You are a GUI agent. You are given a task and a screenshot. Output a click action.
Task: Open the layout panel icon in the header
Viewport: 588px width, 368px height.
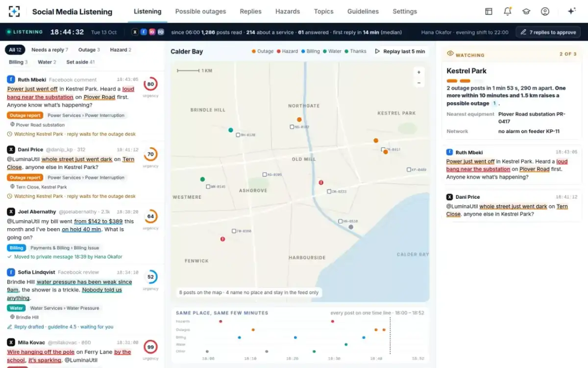click(489, 11)
